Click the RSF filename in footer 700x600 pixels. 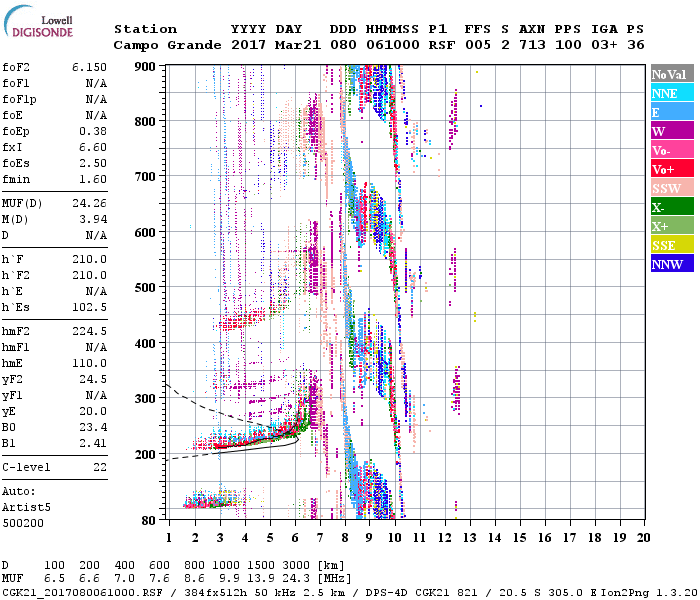(x=68, y=592)
